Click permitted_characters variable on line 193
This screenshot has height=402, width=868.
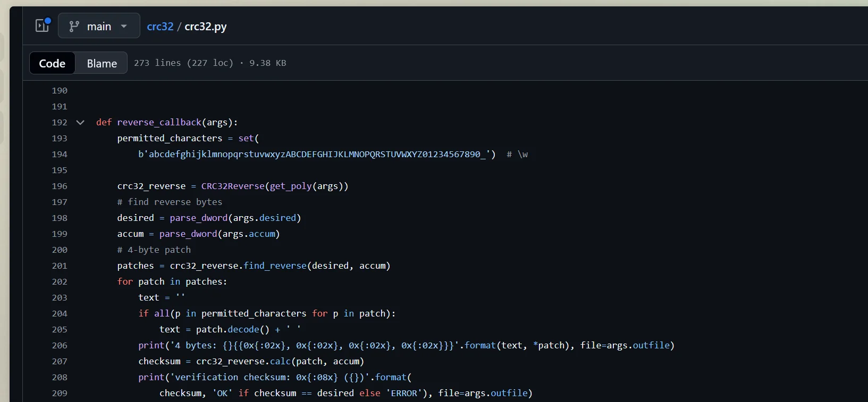click(170, 139)
